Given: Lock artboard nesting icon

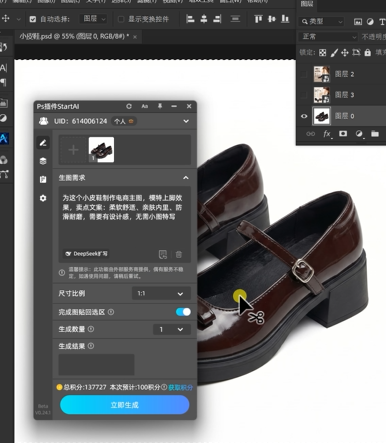Looking at the screenshot, I should (356, 52).
